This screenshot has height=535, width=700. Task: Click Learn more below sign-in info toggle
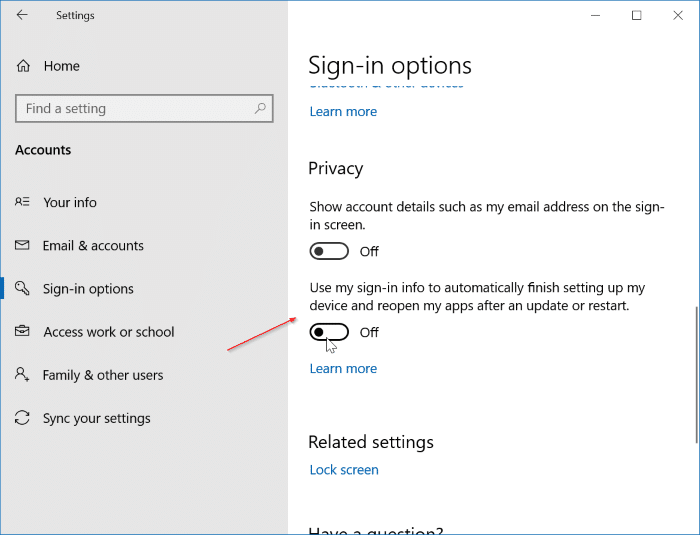[x=343, y=369]
